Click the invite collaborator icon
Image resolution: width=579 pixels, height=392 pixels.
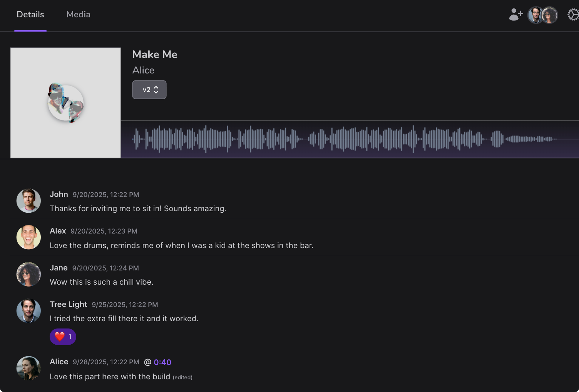coord(515,15)
